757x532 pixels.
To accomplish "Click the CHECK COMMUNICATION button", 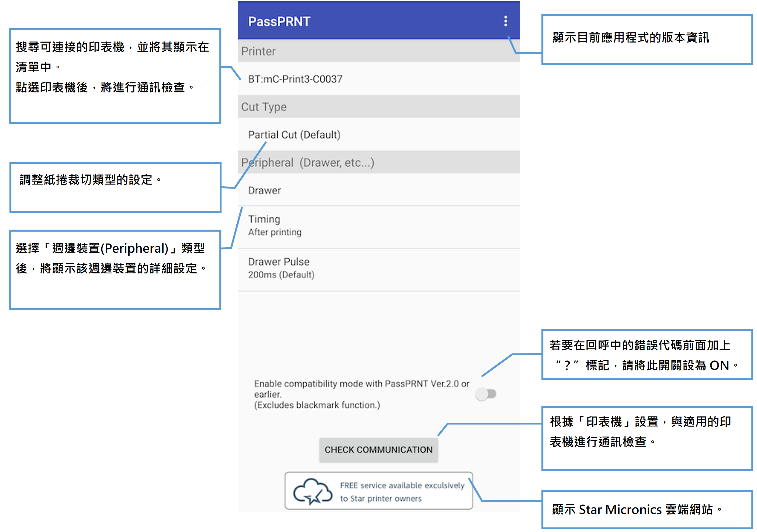I will [x=378, y=450].
